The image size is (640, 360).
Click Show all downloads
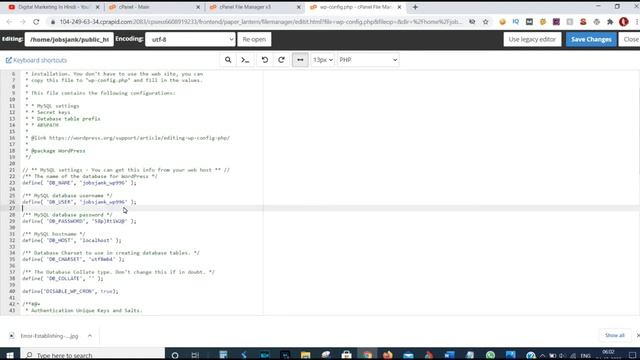point(615,336)
